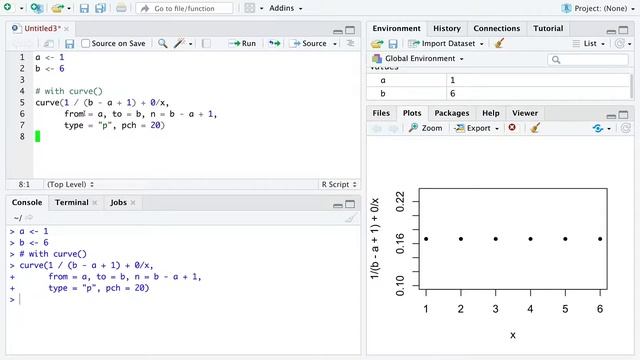
Task: Change file type via R Script selector
Action: (339, 184)
